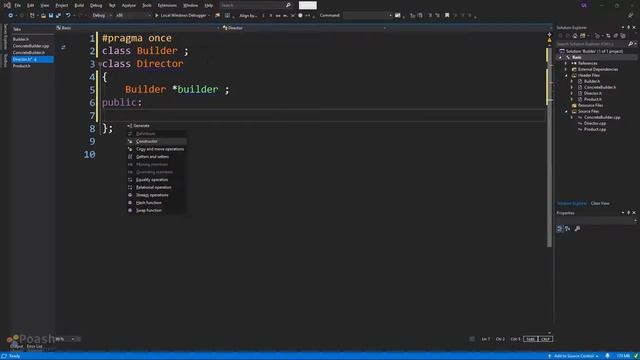Click the Undo icon
The height and width of the screenshot is (360, 640).
(x=68, y=16)
